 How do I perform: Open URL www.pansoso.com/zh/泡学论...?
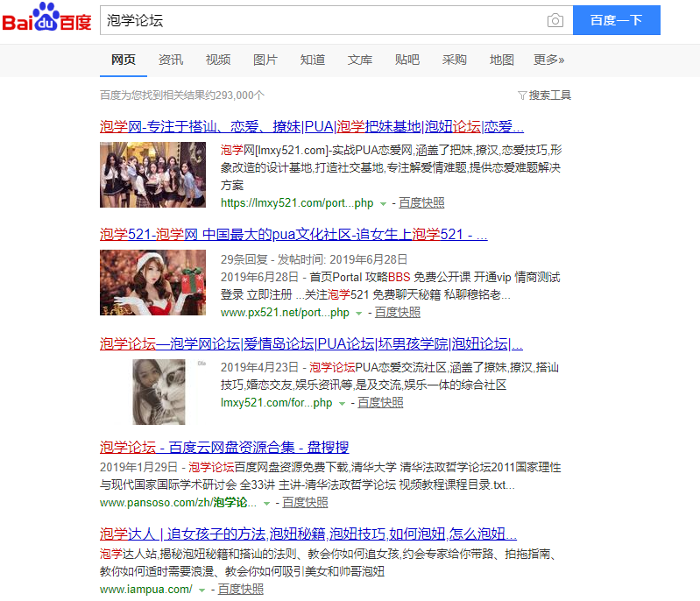coord(178,503)
